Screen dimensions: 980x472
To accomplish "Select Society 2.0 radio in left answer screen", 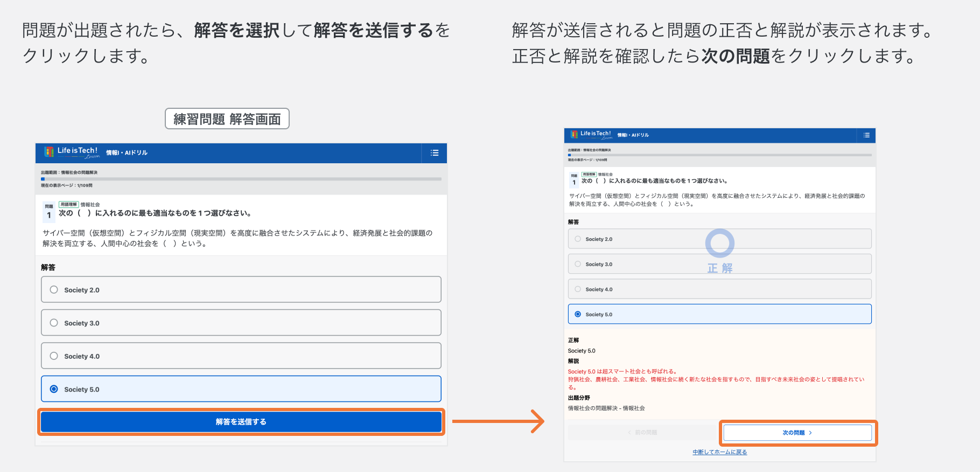I will 54,289.
